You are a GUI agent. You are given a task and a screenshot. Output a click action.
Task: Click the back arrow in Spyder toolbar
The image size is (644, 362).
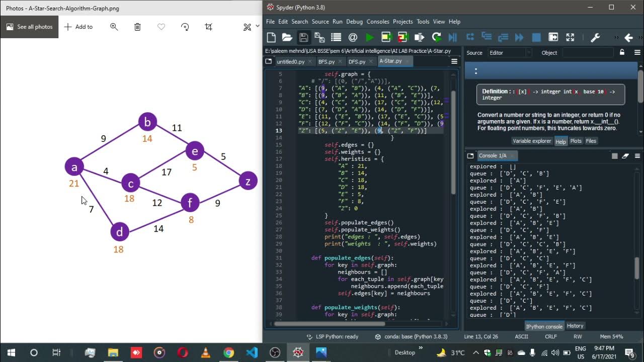coord(628,37)
